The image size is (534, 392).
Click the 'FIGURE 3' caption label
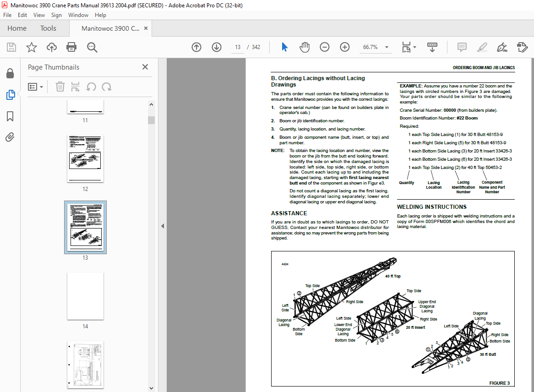(499, 383)
